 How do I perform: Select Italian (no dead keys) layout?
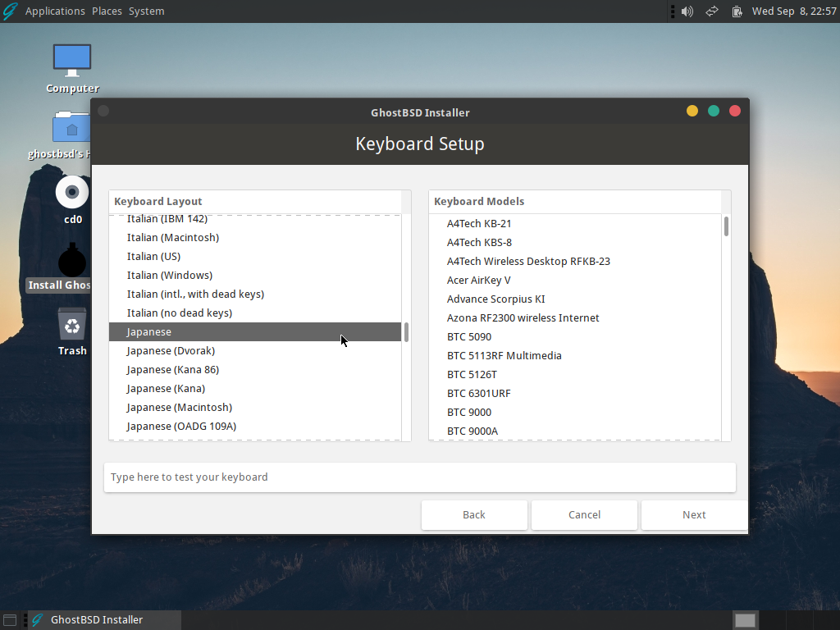(x=255, y=313)
